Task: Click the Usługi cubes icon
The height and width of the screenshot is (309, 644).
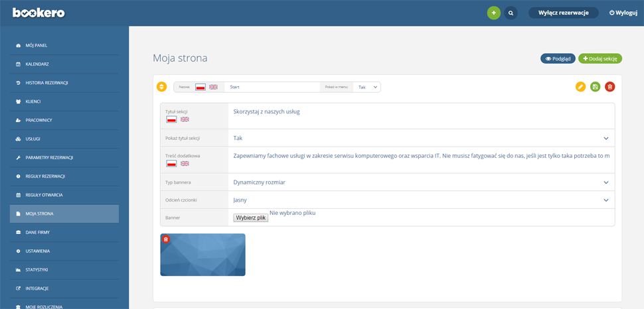Action: [18, 139]
